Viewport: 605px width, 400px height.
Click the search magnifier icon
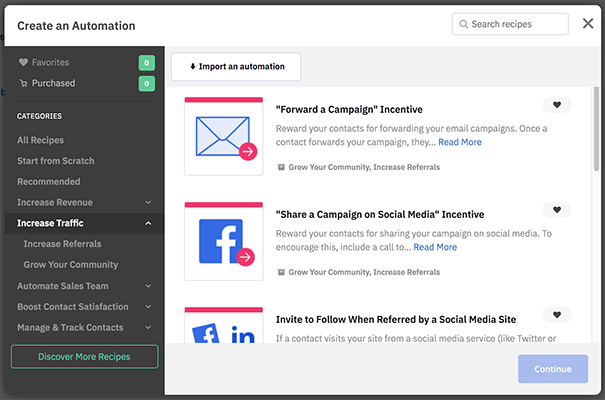(x=464, y=24)
